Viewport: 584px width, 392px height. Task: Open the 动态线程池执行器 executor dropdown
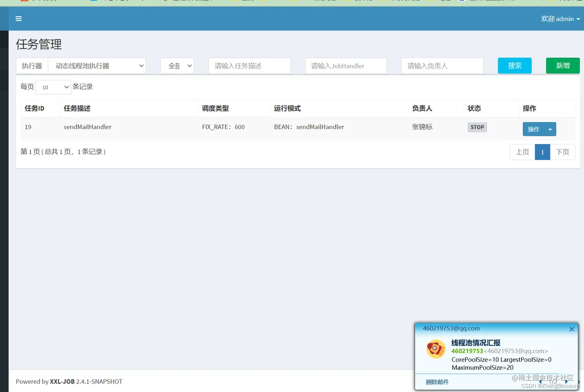pyautogui.click(x=97, y=66)
